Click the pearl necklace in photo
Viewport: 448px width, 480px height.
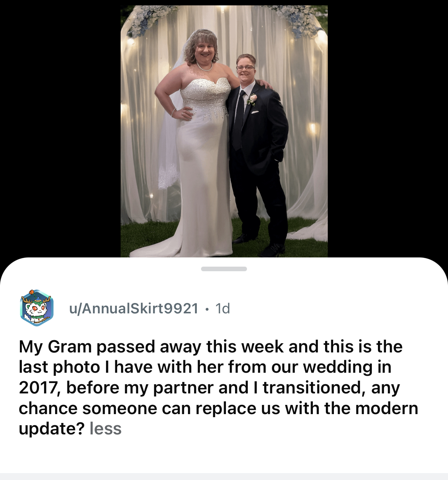click(204, 67)
